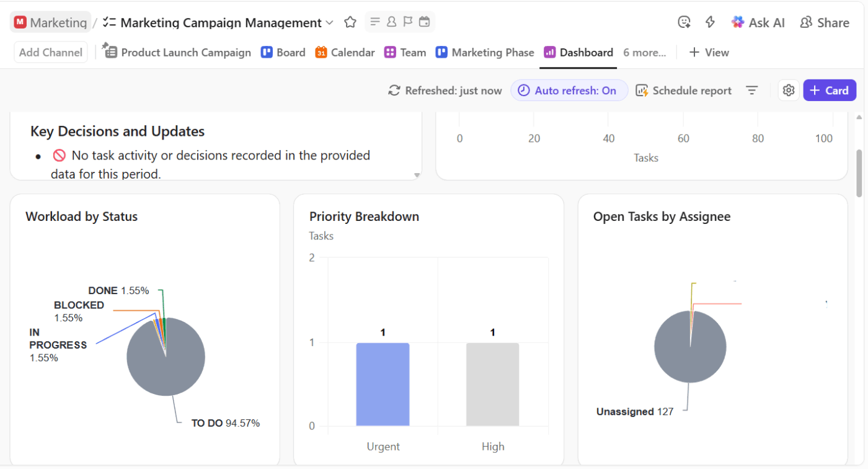Click the priority flag icon
Viewport: 868px width, 469px height.
(x=407, y=21)
